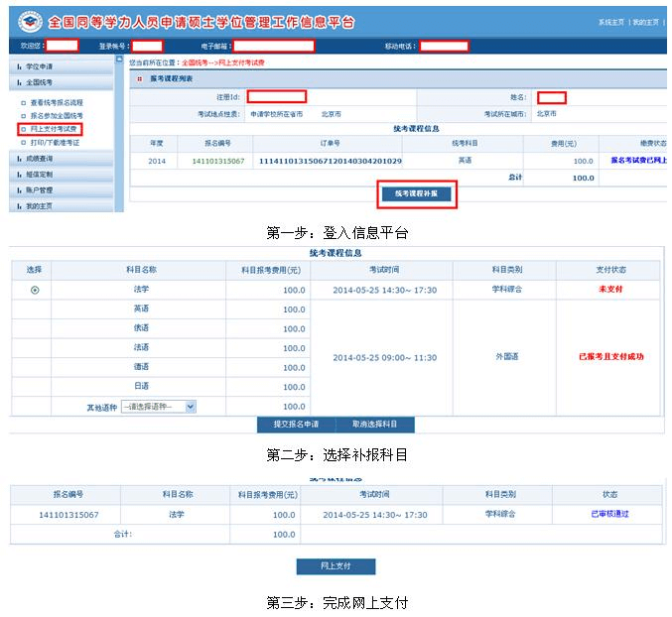Open the 其他语种 language dropdown

[x=159, y=406]
